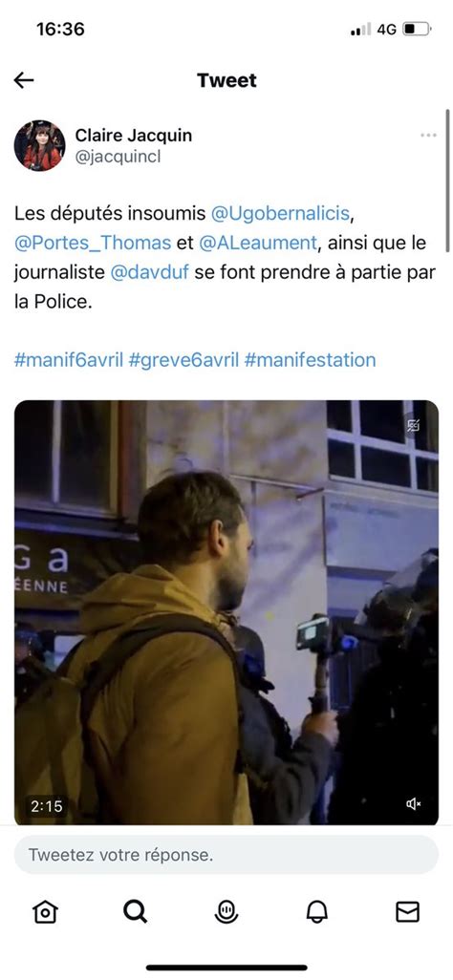The width and height of the screenshot is (453, 980).
Task: Open the @Ugobernalicis mention
Action: coord(280,213)
